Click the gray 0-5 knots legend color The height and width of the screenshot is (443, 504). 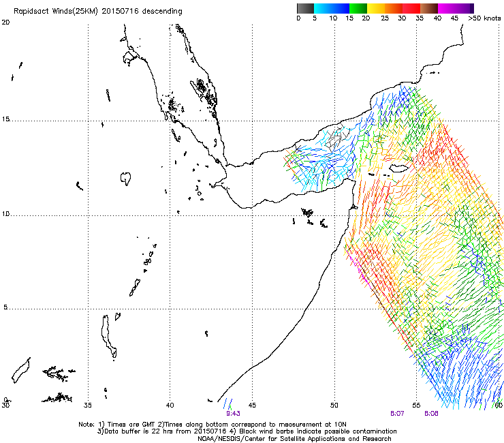point(305,8)
